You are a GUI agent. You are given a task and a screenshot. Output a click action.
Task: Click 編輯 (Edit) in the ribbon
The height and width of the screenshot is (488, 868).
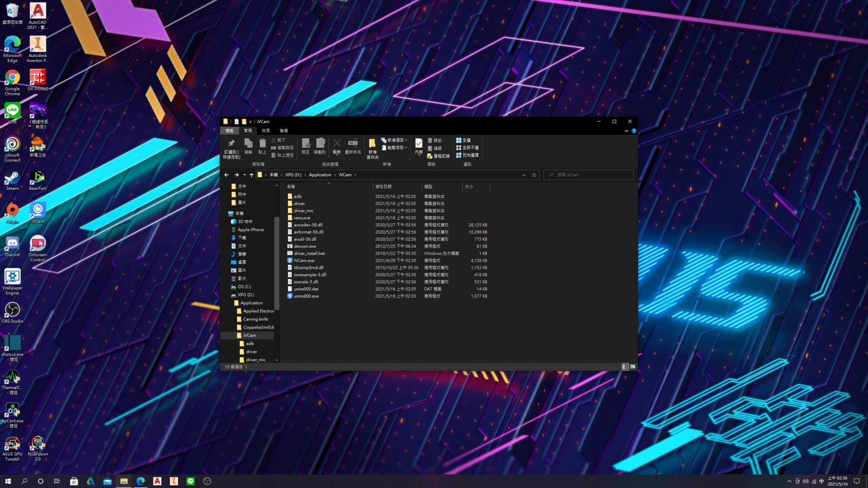tap(435, 148)
